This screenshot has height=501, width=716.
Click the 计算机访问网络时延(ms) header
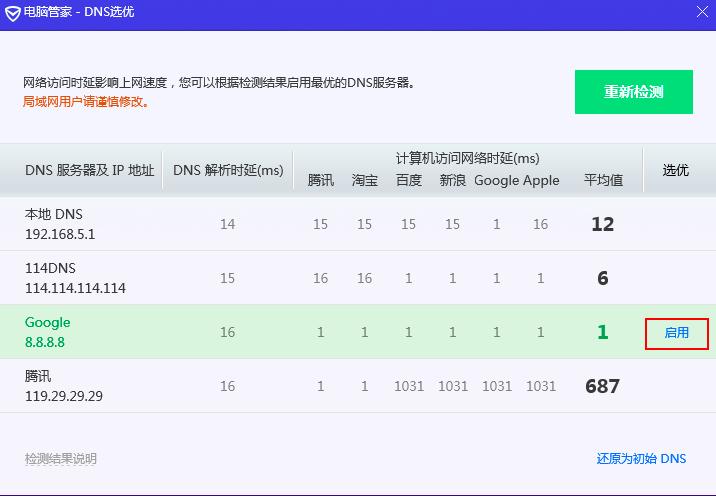pos(468,158)
